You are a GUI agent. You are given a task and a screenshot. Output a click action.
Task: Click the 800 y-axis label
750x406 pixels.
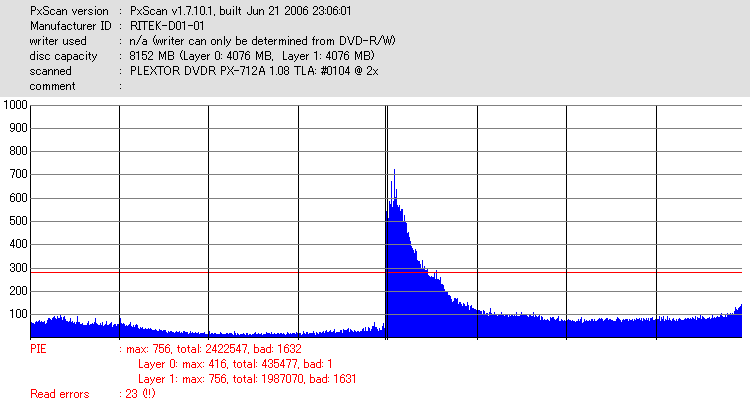(18, 151)
